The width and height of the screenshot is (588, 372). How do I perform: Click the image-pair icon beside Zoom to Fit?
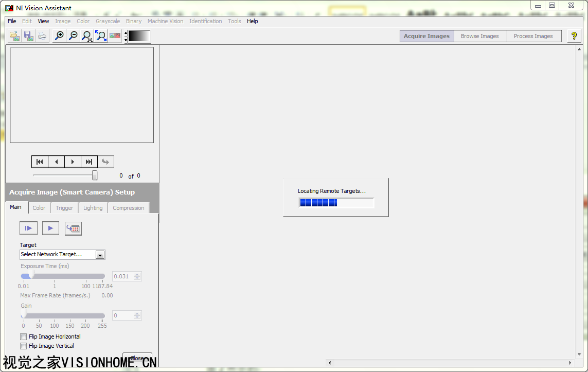pos(115,36)
